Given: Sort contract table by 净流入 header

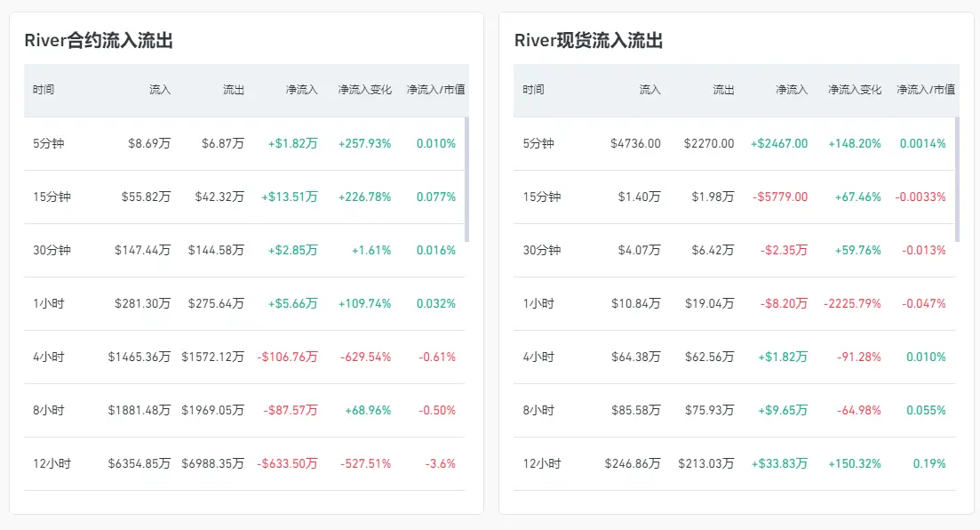Looking at the screenshot, I should point(302,90).
